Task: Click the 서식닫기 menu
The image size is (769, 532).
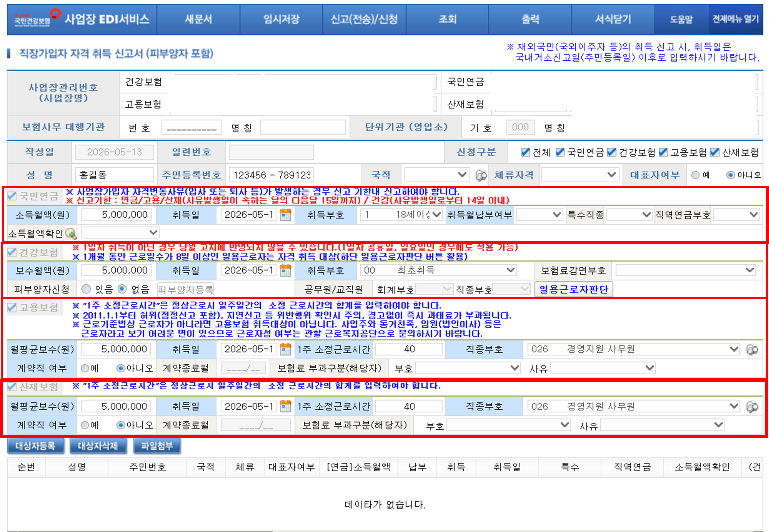Action: [x=613, y=19]
